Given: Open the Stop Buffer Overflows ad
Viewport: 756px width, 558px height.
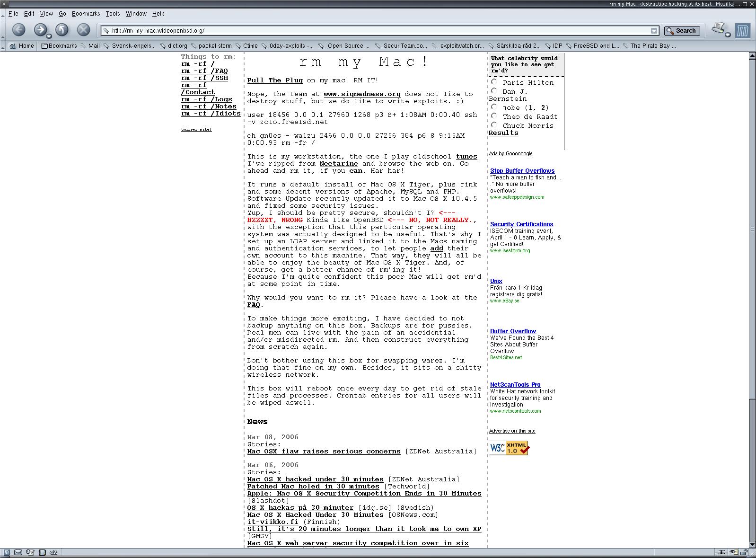Looking at the screenshot, I should (x=522, y=171).
